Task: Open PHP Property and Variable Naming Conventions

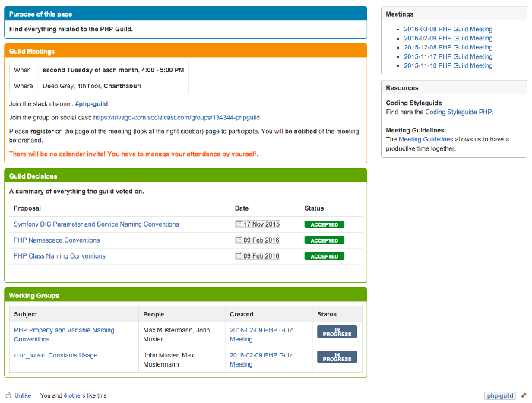Action: (64, 335)
